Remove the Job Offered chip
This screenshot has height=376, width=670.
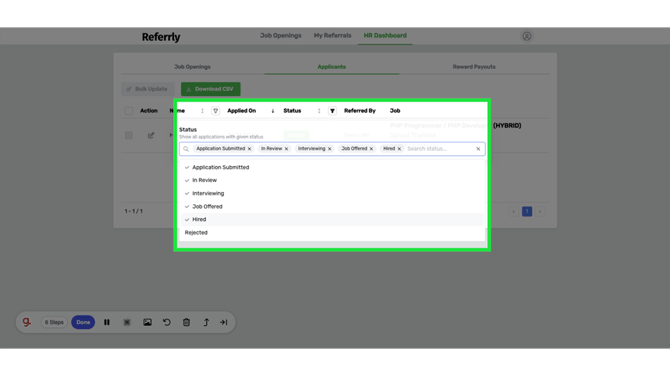click(371, 149)
